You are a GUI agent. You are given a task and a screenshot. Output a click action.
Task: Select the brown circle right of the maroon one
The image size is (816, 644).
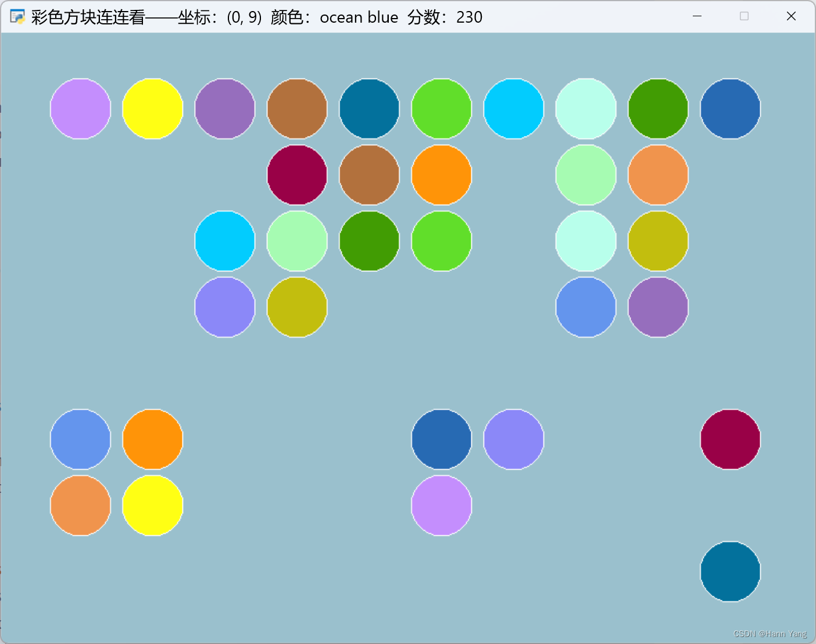click(369, 175)
